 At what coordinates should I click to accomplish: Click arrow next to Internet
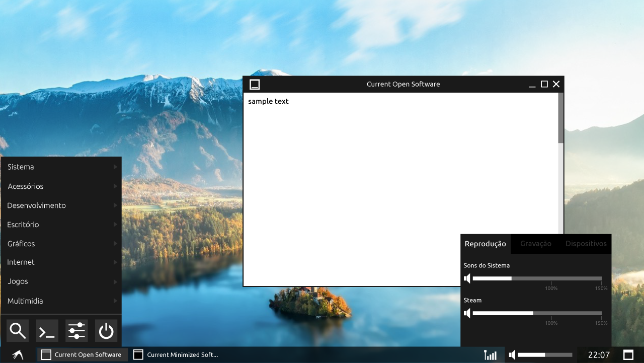coord(115,262)
